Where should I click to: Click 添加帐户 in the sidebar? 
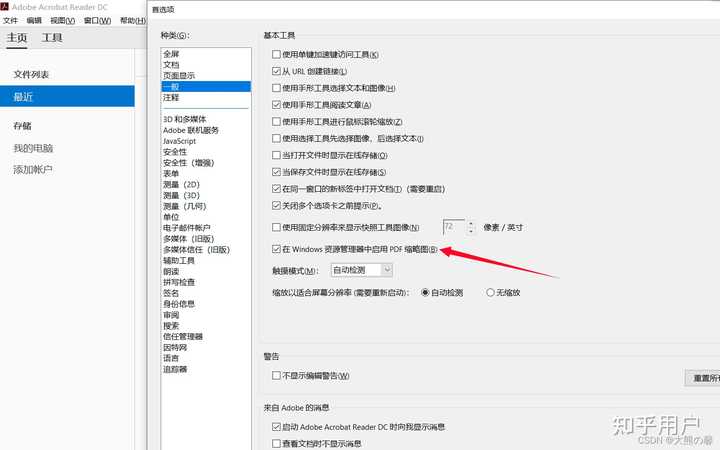click(x=33, y=170)
